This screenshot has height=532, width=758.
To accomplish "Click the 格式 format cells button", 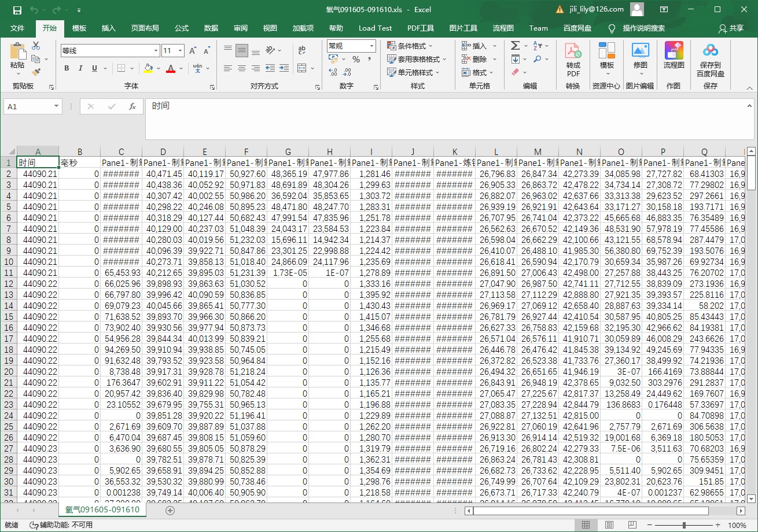I will click(478, 72).
